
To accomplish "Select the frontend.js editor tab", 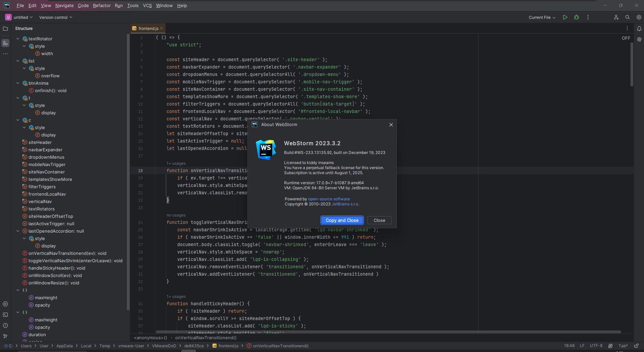I will click(x=148, y=29).
